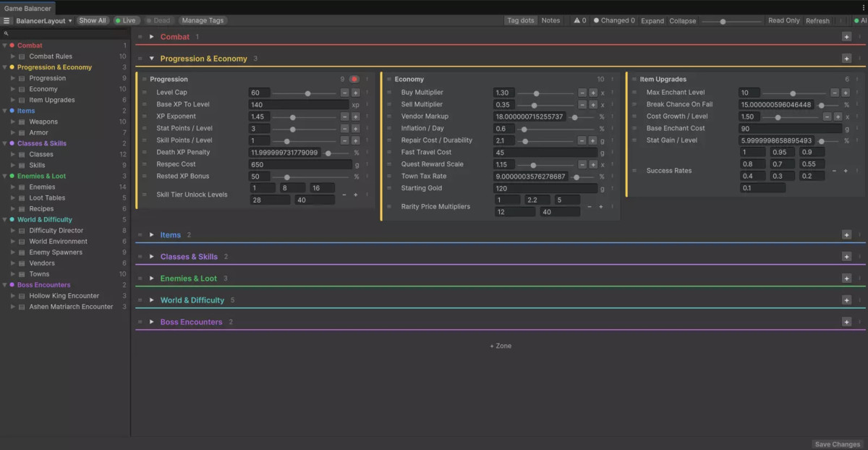868x450 pixels.
Task: Click the Refresh button
Action: pyautogui.click(x=817, y=21)
